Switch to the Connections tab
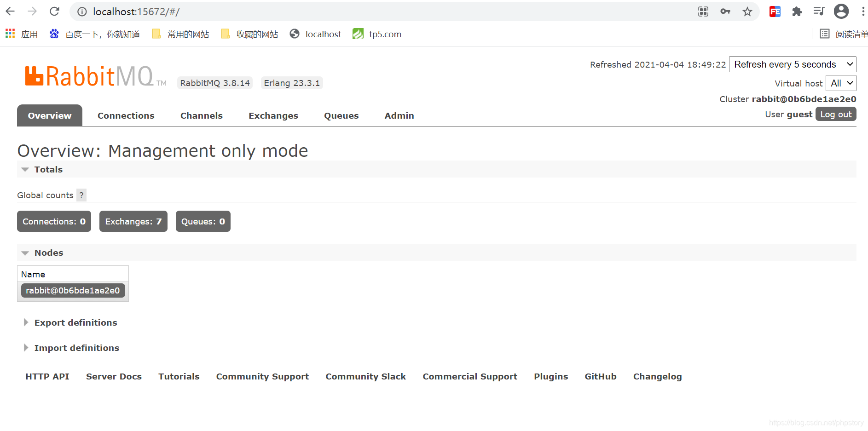The width and height of the screenshot is (868, 431). 126,115
